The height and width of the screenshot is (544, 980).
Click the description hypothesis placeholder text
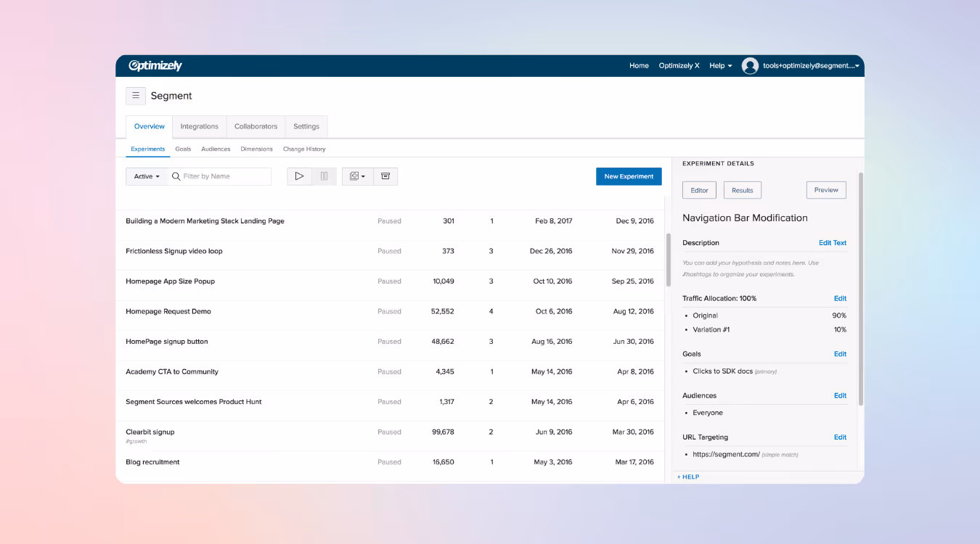pos(751,268)
